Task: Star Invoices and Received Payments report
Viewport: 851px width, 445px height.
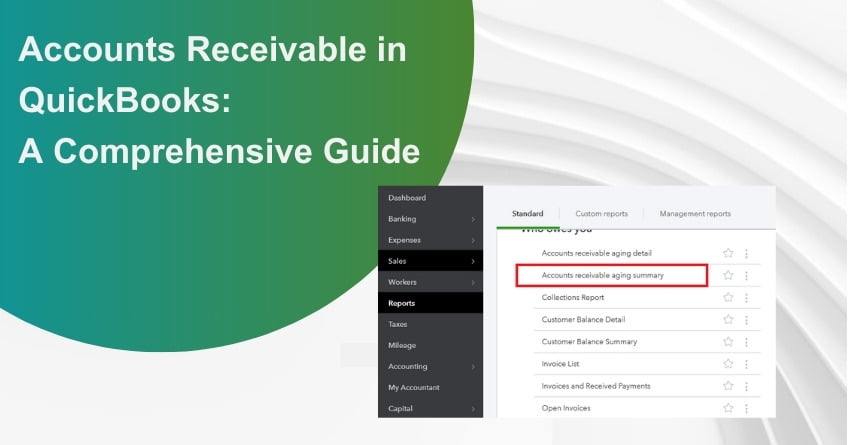Action: 728,386
